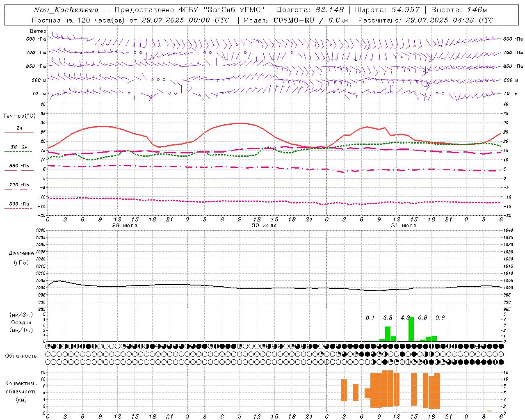Click the (гПа) pressure unit label
Screen dimensions: 525x420
pyautogui.click(x=21, y=262)
